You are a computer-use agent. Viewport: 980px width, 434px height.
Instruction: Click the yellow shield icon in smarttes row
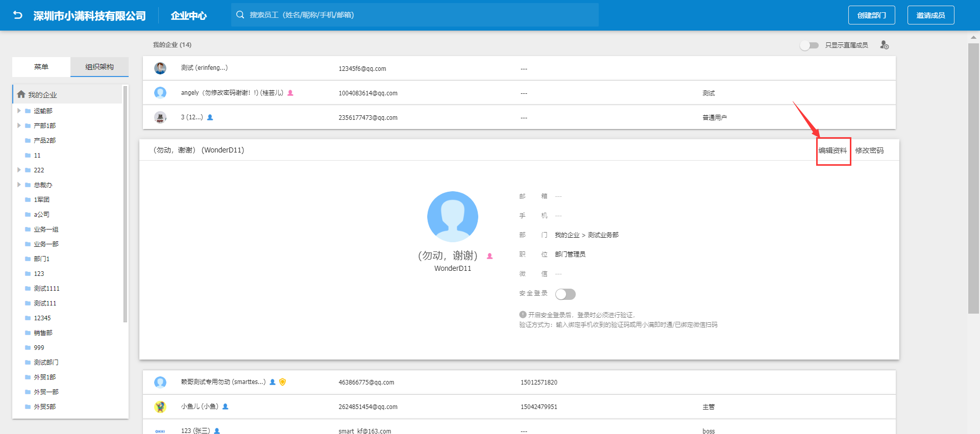coord(283,382)
